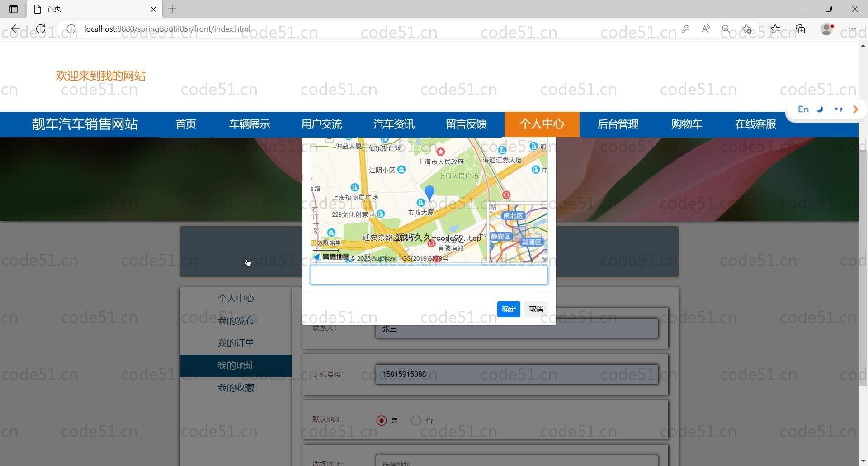Cancel the map dialog with 取消
868x466 pixels.
[536, 309]
